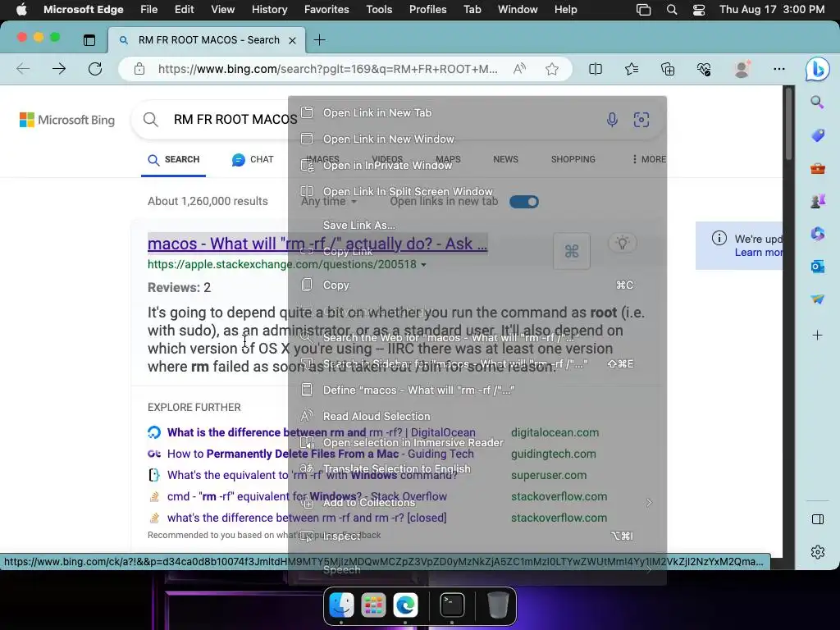840x630 pixels.
Task: Expand Add to Collections submenu
Action: click(477, 503)
